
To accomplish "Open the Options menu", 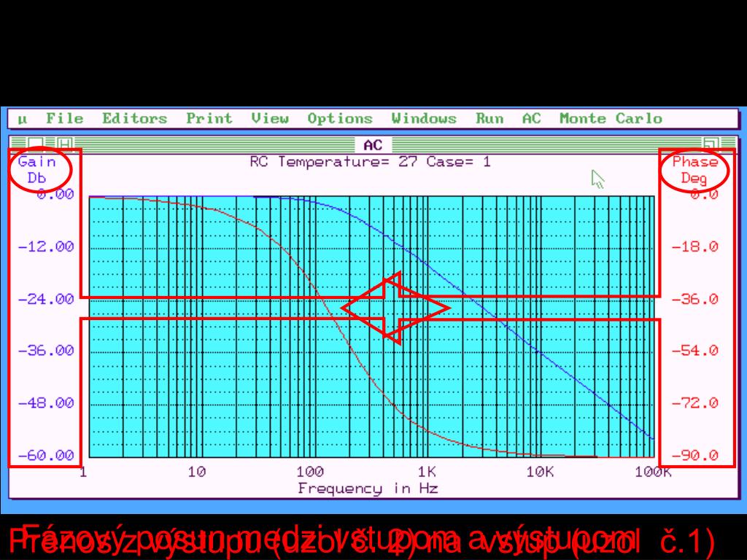I will click(340, 118).
